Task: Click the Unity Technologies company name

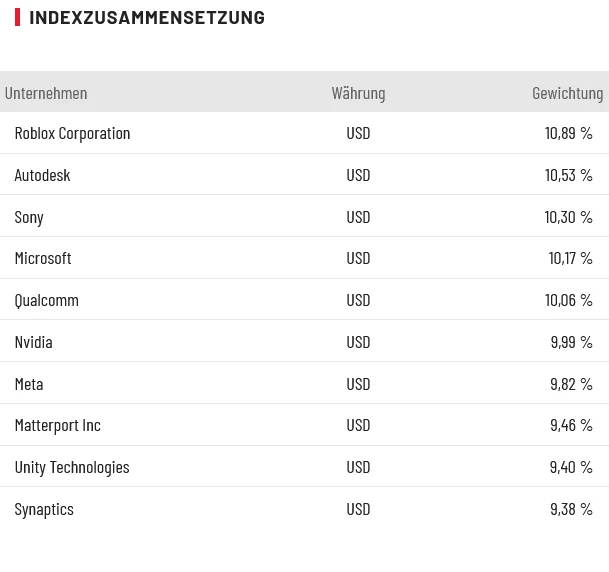Action: pyautogui.click(x=72, y=467)
